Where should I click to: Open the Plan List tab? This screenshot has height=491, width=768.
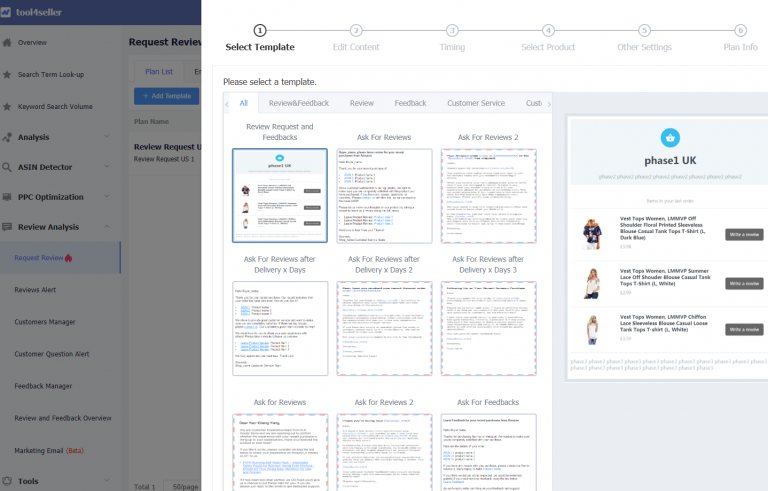click(x=159, y=72)
